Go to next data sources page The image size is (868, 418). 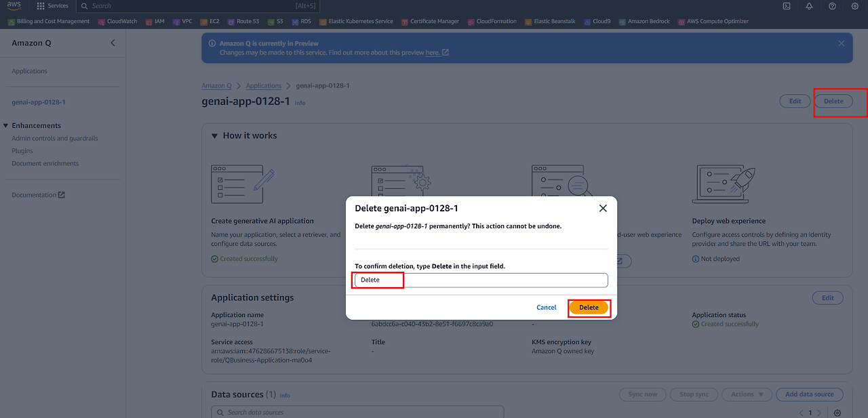click(819, 413)
